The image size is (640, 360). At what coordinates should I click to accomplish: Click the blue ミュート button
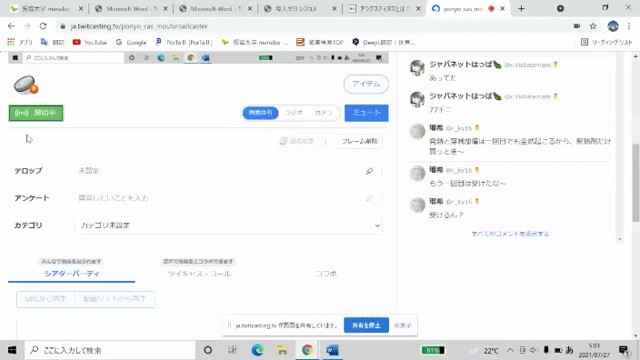pos(367,113)
